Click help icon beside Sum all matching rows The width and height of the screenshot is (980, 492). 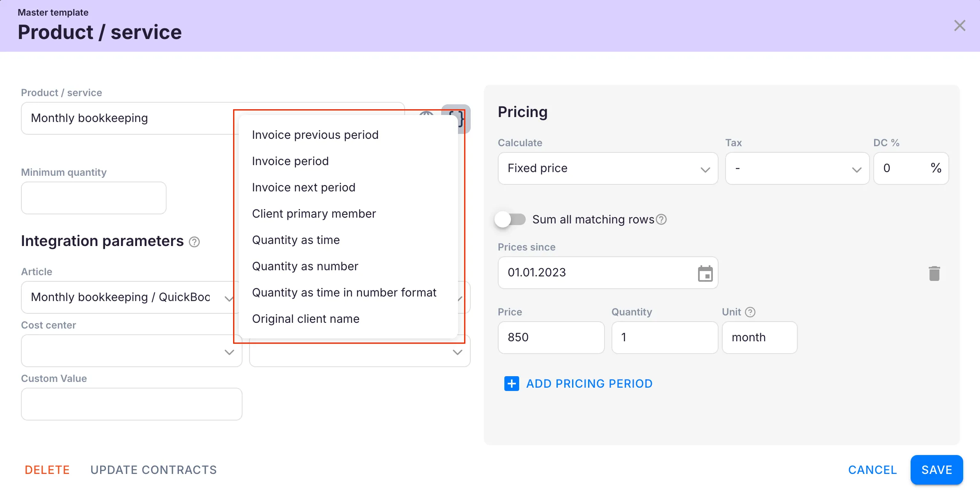point(661,220)
